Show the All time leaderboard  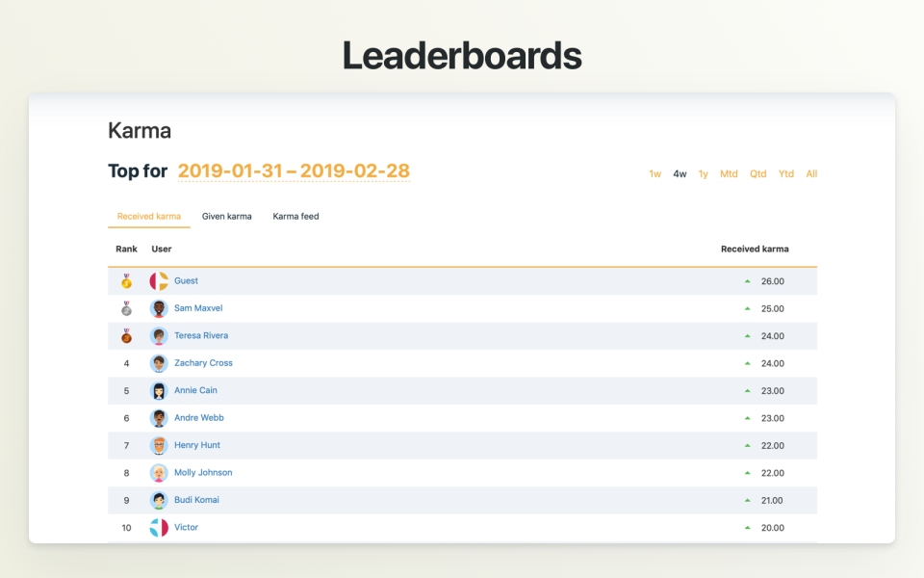pos(811,174)
